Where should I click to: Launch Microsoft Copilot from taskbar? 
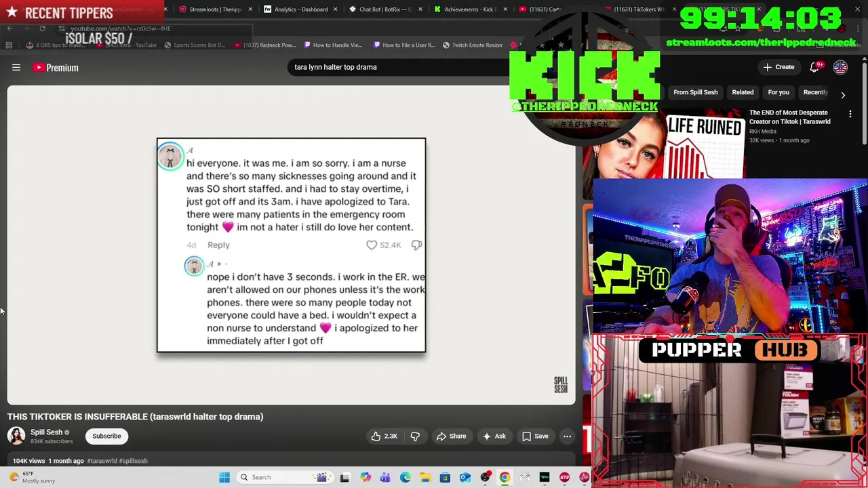coord(366,477)
